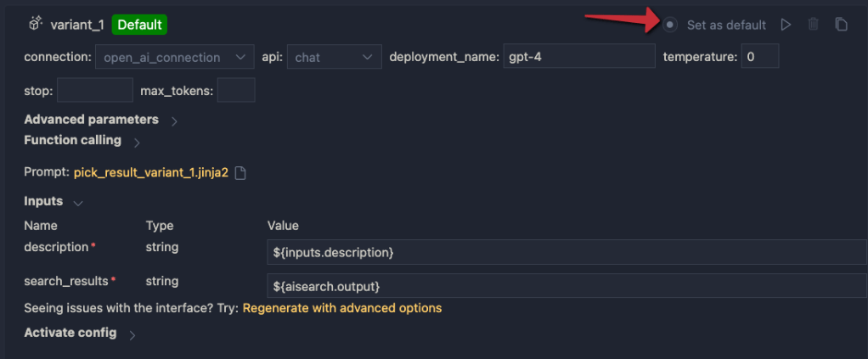Viewport: 868px width, 359px height.
Task: Click the search_results value field
Action: coord(566,285)
